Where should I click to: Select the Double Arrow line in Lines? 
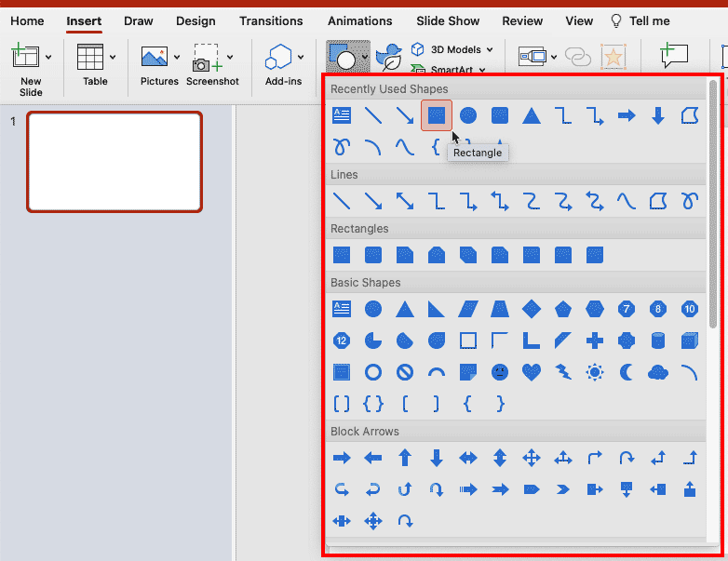point(405,201)
